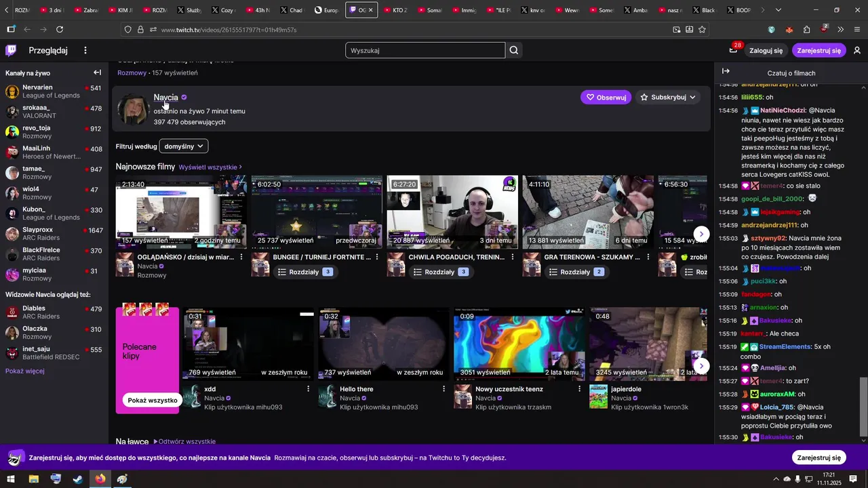Open options menu for GRA TERENOWA video
868x488 pixels.
(x=648, y=258)
